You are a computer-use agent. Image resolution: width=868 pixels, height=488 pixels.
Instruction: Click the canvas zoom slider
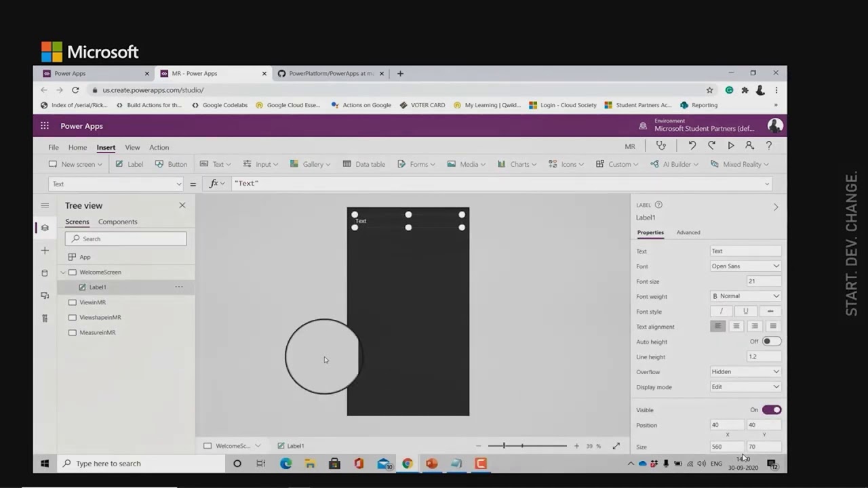coord(527,446)
